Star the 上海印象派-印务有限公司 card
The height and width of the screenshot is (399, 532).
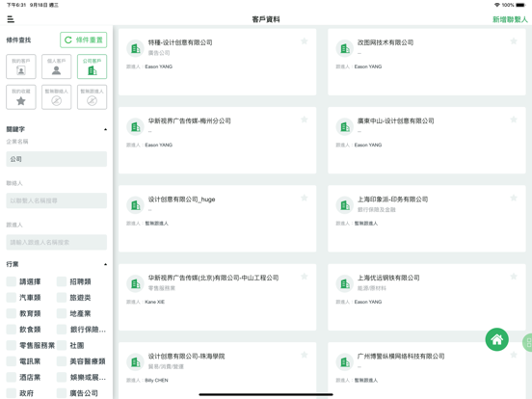514,198
